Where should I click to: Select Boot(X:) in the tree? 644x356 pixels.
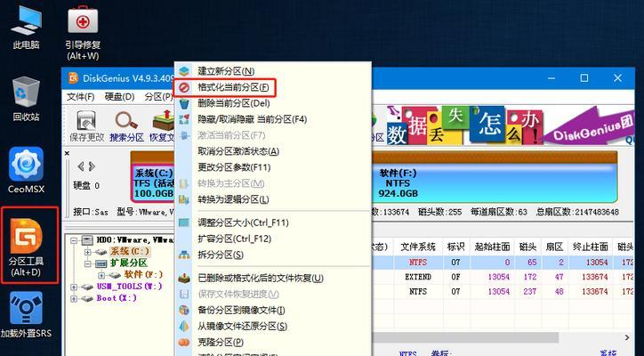point(117,298)
